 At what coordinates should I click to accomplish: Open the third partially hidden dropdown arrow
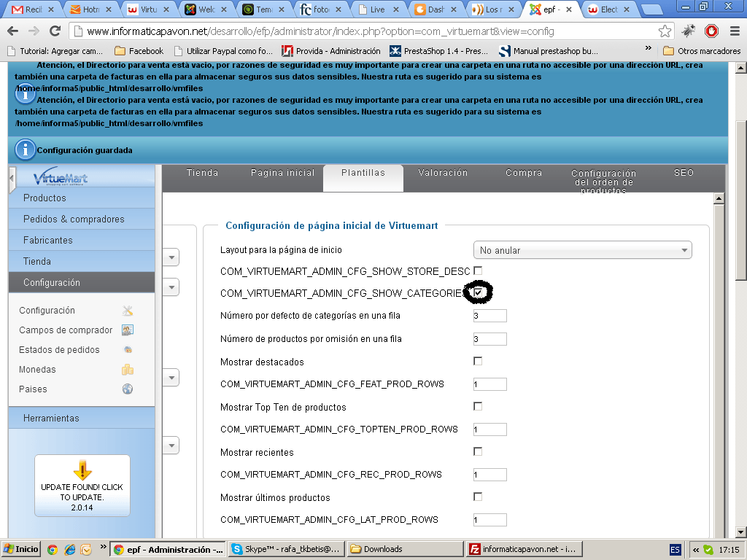(171, 378)
